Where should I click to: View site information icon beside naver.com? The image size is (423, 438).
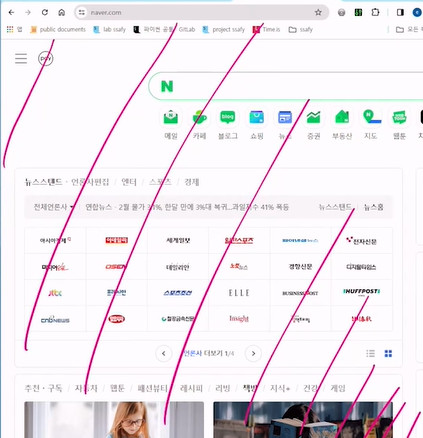pos(81,13)
